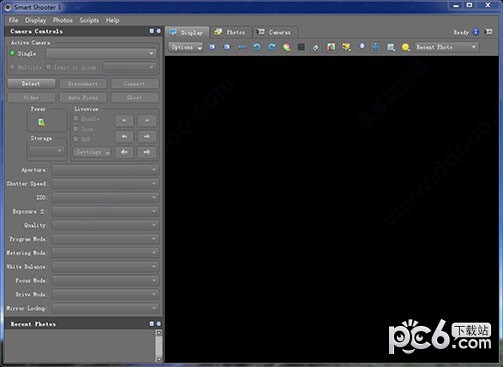This screenshot has height=367, width=503.
Task: Click the Power battery status icon
Action: pyautogui.click(x=41, y=122)
